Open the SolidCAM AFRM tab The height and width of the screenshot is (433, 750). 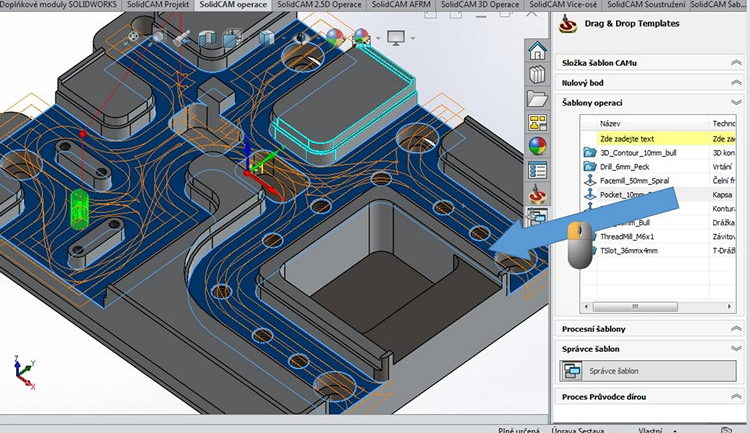[401, 5]
